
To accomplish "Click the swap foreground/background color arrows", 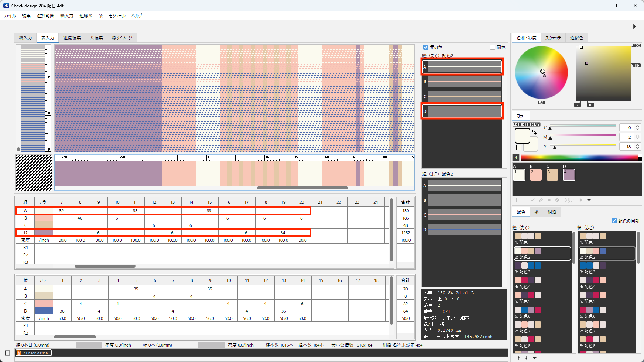I will pos(534,132).
